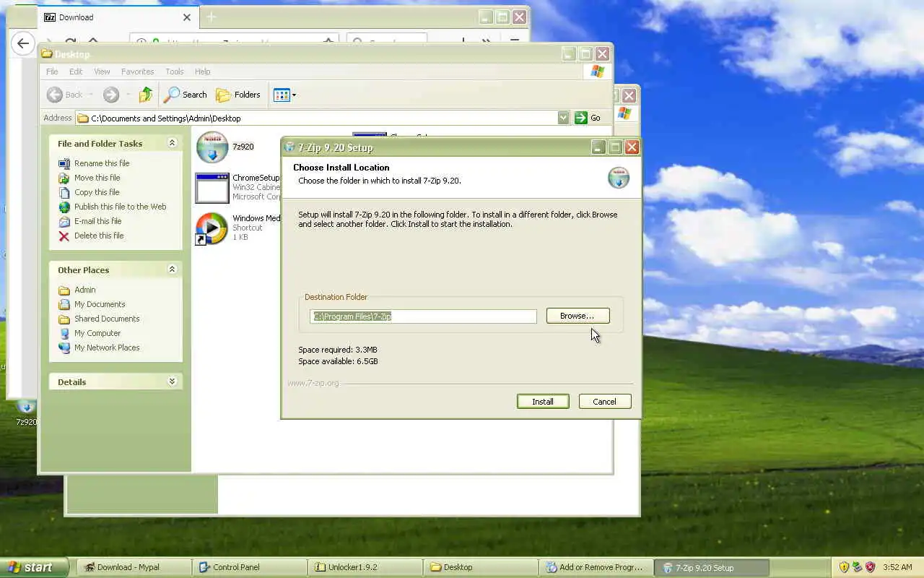The height and width of the screenshot is (578, 924).
Task: Open the View menu in Desktop window
Action: (x=102, y=72)
